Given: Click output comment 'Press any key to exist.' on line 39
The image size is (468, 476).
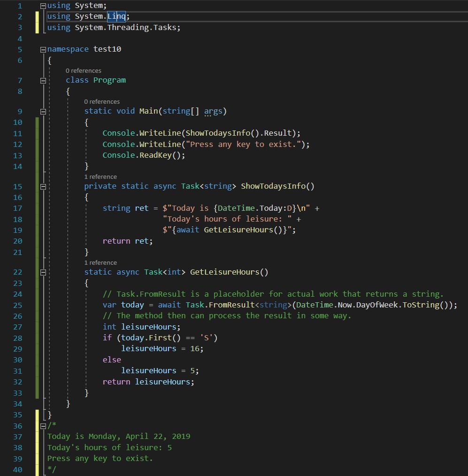Looking at the screenshot, I should [x=100, y=458].
